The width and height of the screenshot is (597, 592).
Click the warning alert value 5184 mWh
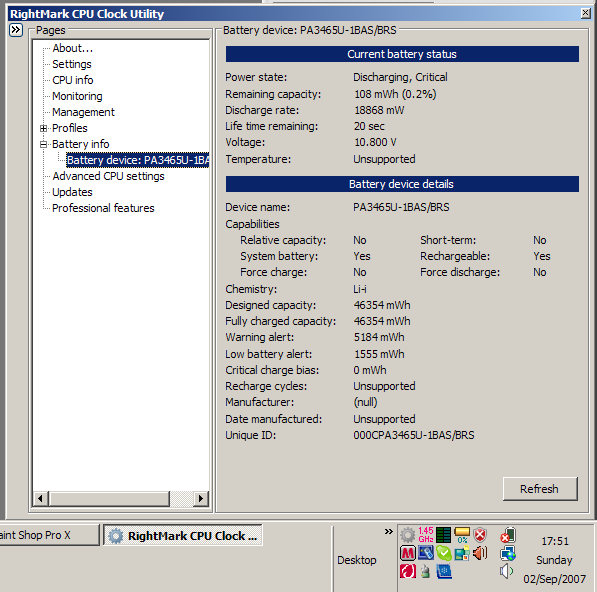coord(379,337)
